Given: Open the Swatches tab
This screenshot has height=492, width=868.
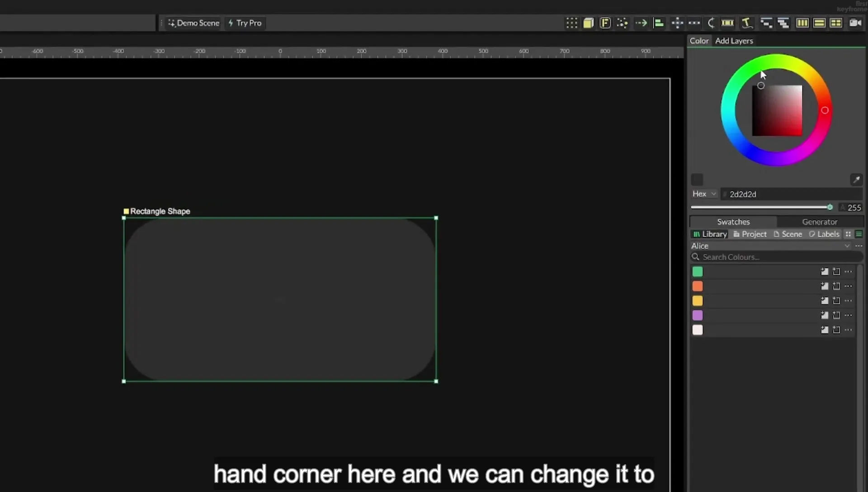Looking at the screenshot, I should 733,222.
